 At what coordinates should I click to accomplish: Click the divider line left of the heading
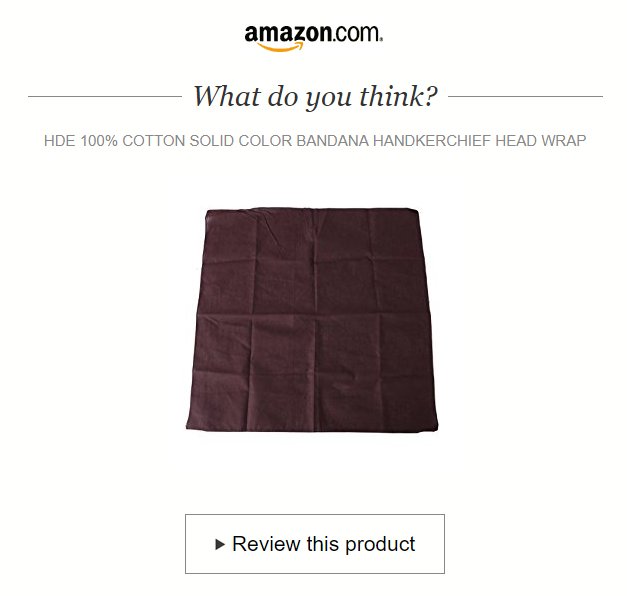pos(105,96)
